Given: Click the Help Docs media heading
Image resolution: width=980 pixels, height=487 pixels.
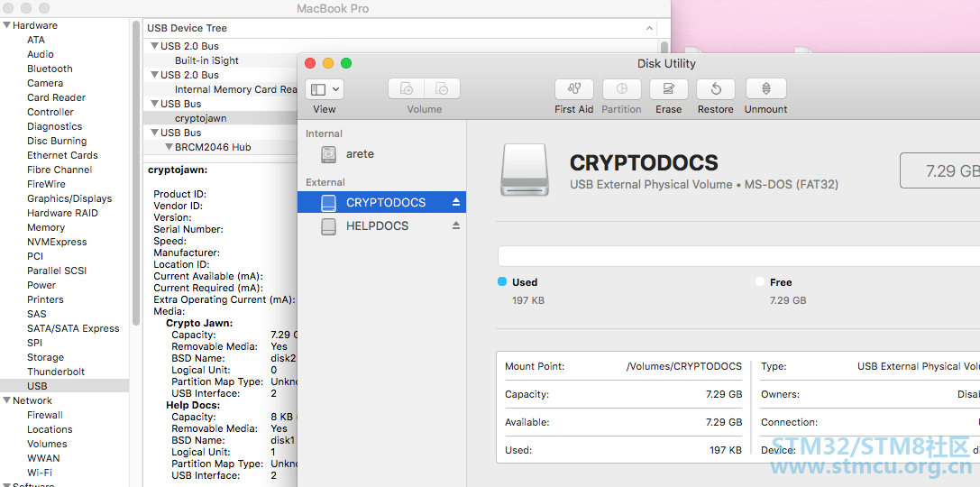Looking at the screenshot, I should tap(193, 405).
